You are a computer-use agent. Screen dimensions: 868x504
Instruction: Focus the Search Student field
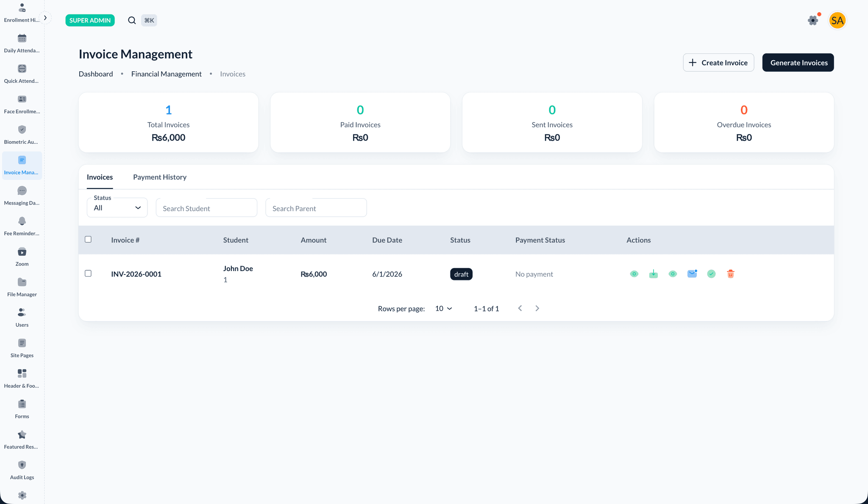click(206, 208)
